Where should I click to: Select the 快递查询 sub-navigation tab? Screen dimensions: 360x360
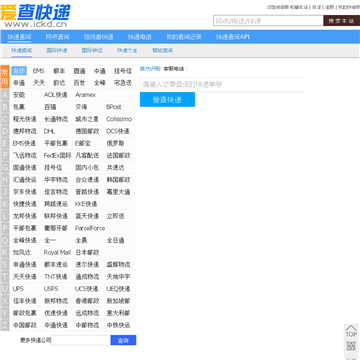[x=22, y=50]
